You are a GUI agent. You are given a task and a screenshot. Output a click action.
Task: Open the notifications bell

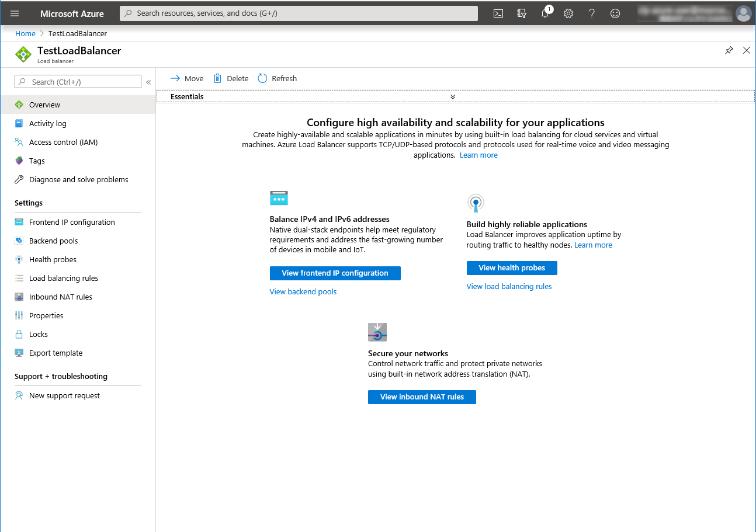(x=545, y=13)
